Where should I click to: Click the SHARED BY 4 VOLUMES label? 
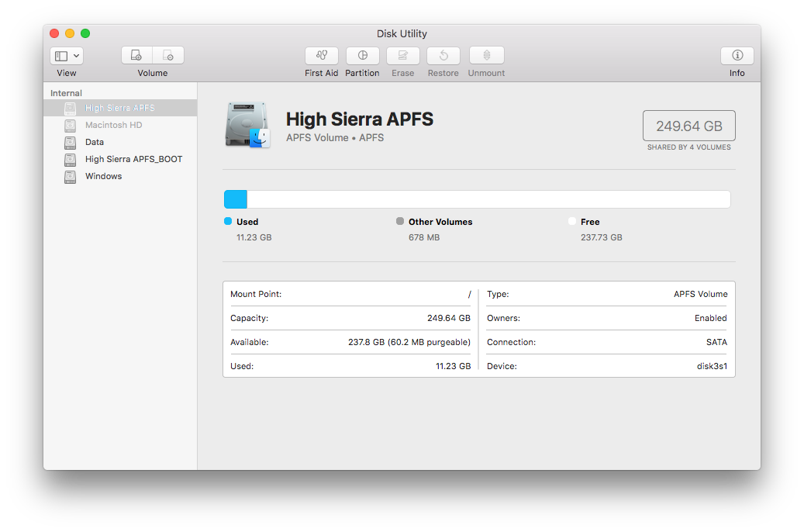689,147
